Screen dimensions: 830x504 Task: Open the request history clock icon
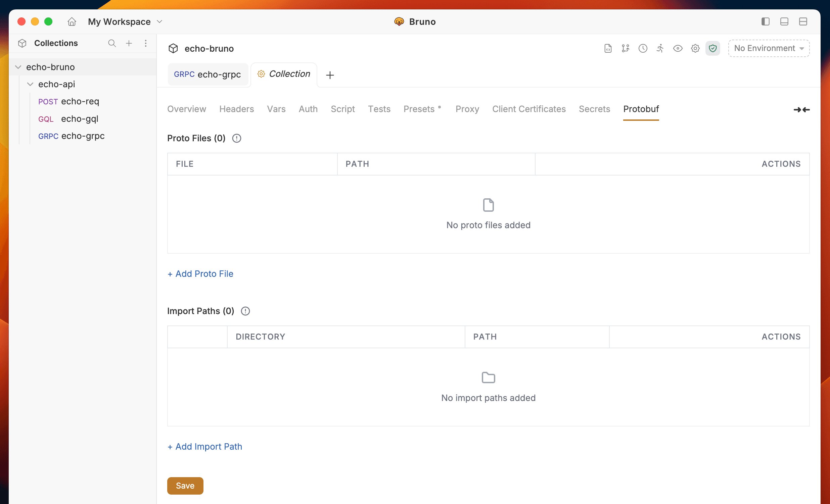pos(643,48)
